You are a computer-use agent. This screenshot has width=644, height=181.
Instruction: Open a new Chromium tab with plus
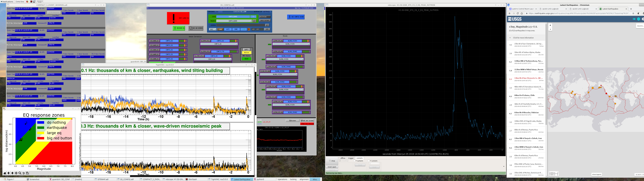point(631,9)
